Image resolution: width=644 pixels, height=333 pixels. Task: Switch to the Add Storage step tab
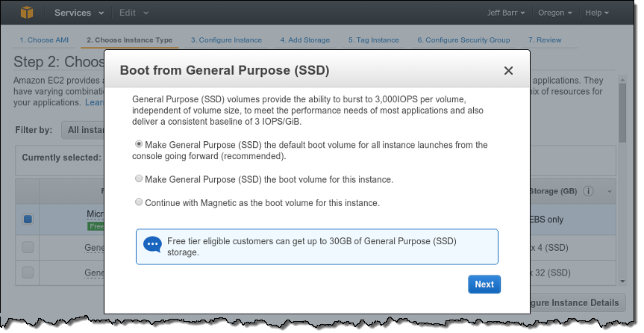pyautogui.click(x=304, y=40)
